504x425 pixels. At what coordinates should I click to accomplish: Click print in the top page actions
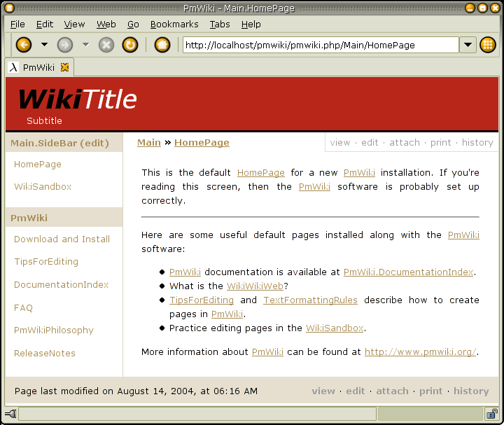(441, 142)
